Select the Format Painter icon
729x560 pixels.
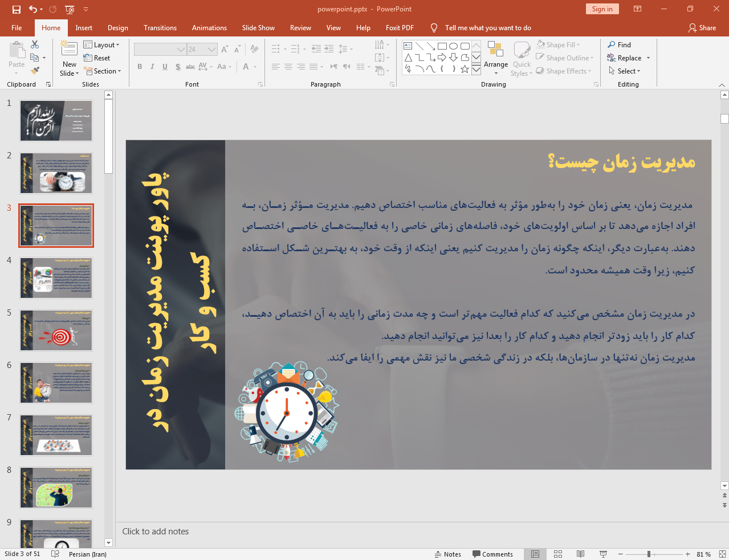(x=35, y=71)
